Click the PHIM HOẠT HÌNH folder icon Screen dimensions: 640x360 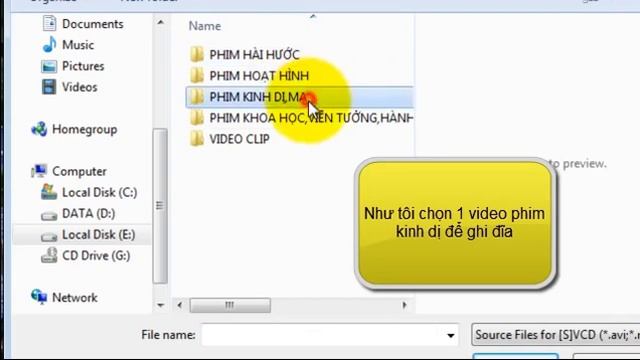point(197,76)
